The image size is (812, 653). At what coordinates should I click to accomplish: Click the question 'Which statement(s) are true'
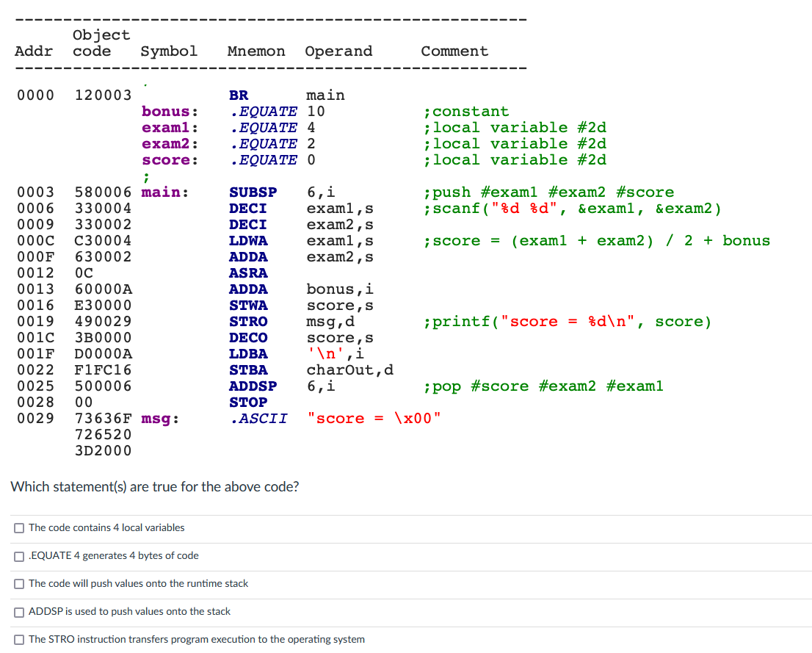tap(155, 487)
